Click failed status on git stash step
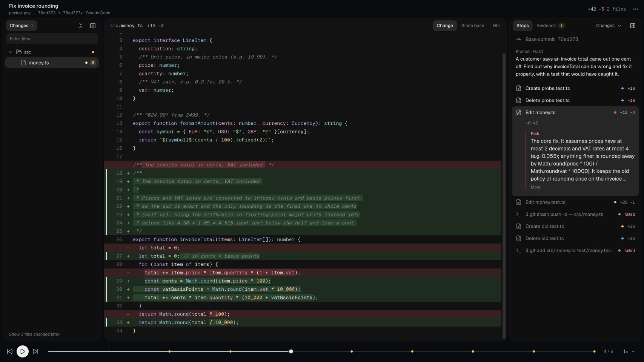This screenshot has height=362, width=644. (x=629, y=214)
